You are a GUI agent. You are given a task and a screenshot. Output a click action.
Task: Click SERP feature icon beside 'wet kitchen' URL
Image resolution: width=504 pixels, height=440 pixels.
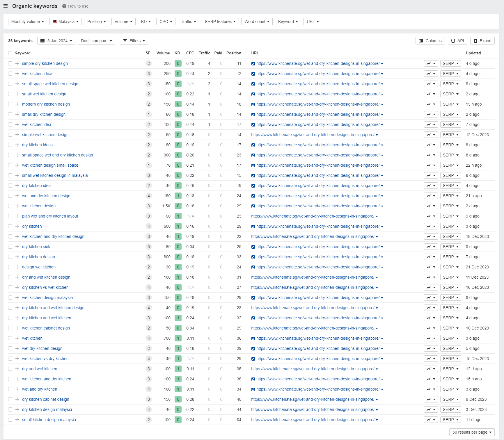coord(253,339)
